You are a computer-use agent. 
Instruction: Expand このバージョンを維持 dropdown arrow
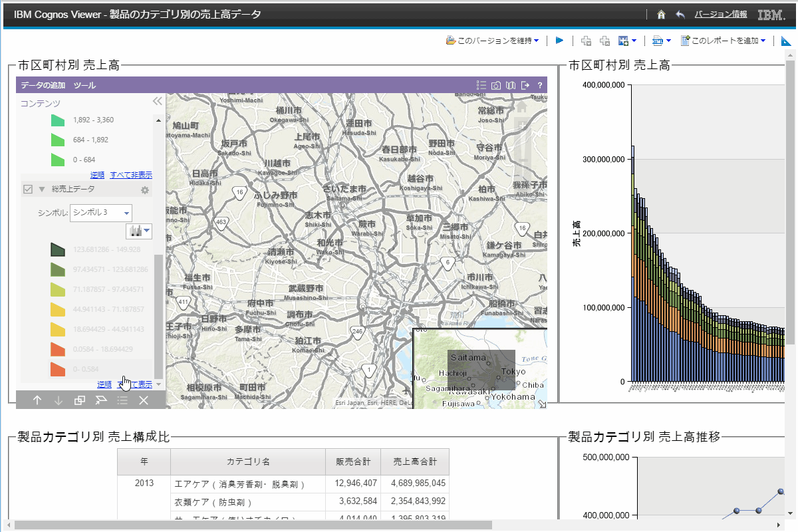pyautogui.click(x=536, y=41)
